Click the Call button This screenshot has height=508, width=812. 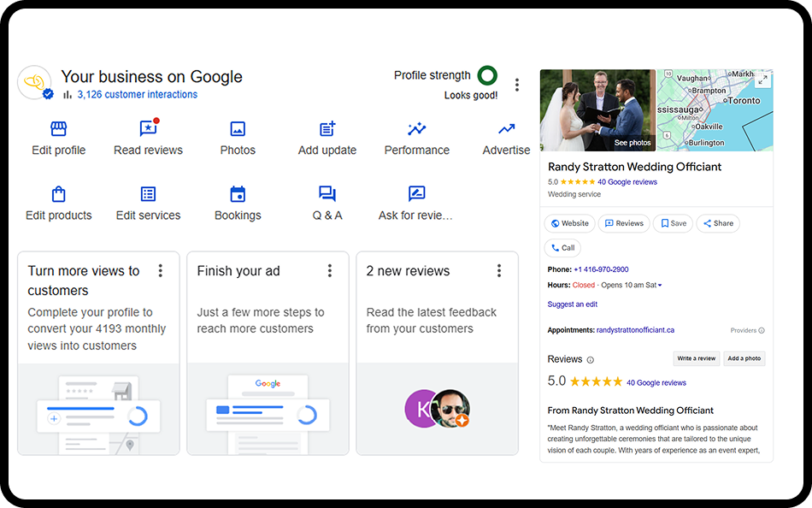562,248
